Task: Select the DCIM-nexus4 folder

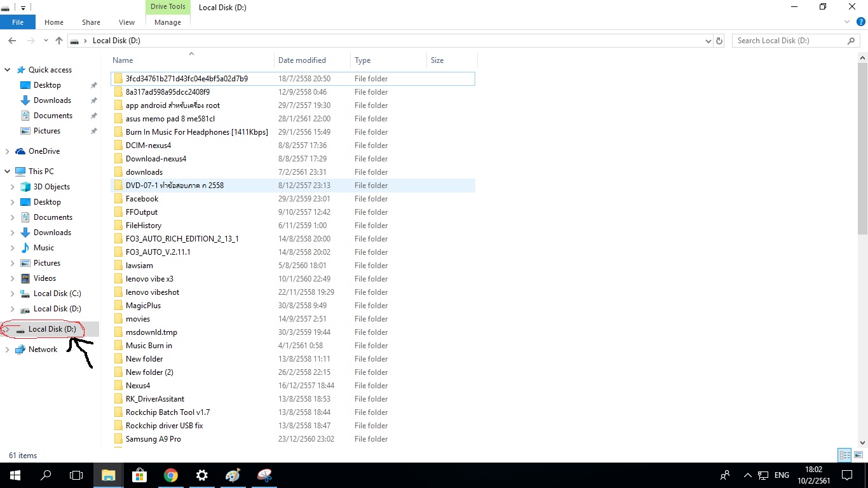Action: pyautogui.click(x=293, y=146)
